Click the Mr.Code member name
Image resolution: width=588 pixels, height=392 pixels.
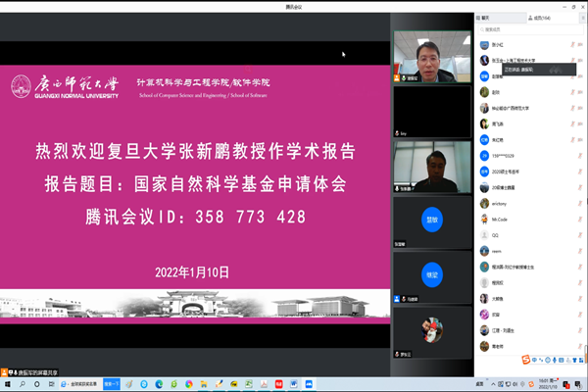tap(500, 220)
